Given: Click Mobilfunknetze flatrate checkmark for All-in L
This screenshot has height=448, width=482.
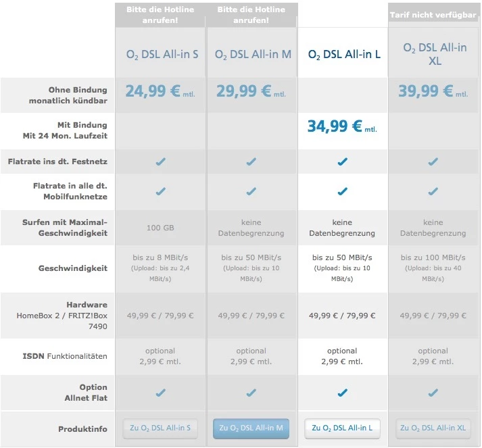Looking at the screenshot, I should (x=342, y=191).
